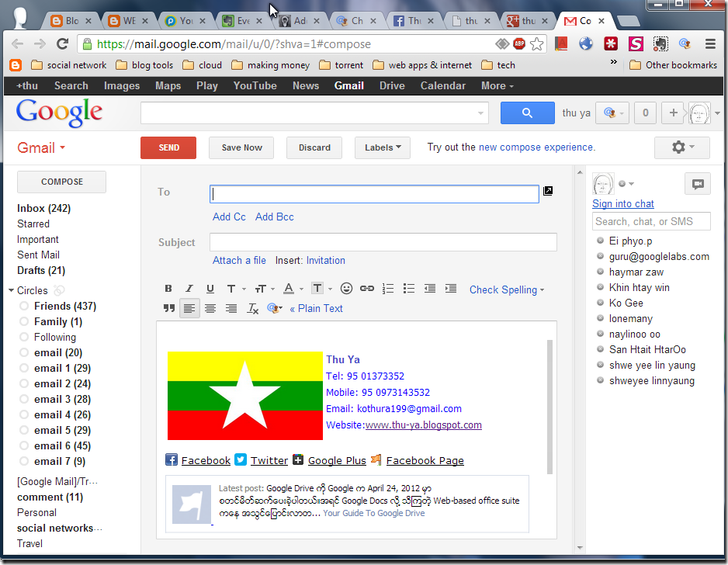Select the Following circle

point(55,338)
